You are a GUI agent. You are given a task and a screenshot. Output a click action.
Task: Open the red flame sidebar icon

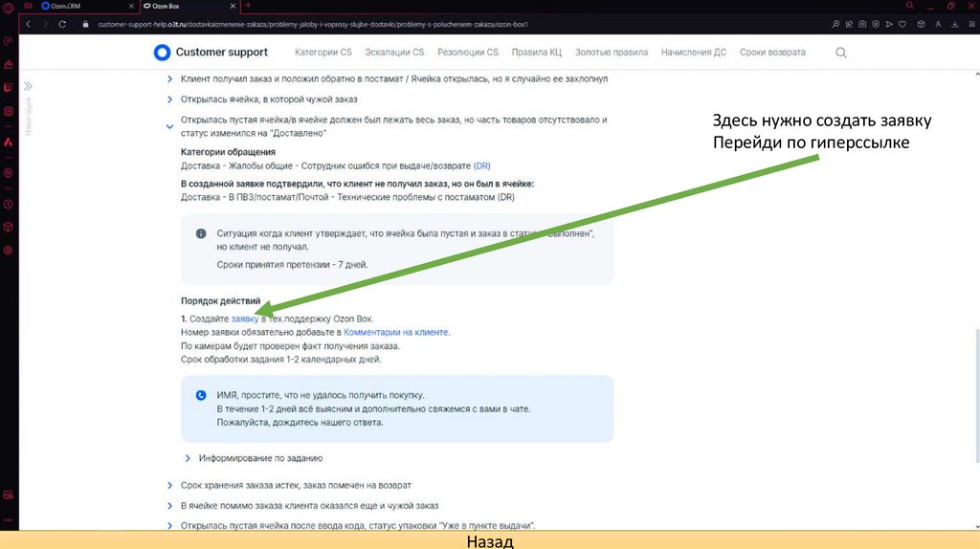pyautogui.click(x=8, y=143)
